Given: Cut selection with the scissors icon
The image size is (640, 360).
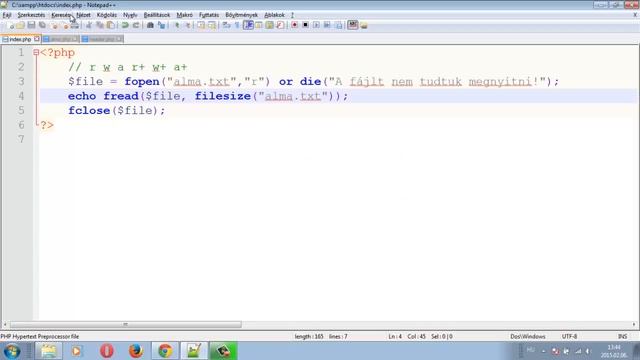Looking at the screenshot, I should (x=89, y=25).
